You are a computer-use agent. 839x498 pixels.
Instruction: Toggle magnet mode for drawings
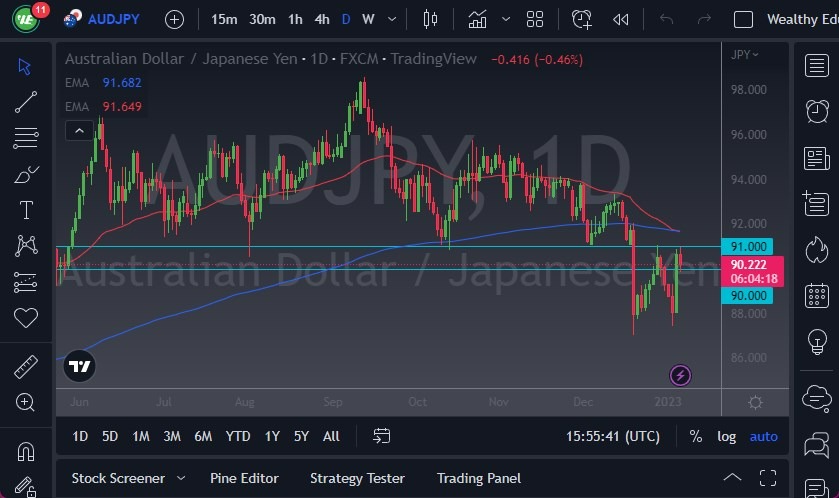(26, 451)
